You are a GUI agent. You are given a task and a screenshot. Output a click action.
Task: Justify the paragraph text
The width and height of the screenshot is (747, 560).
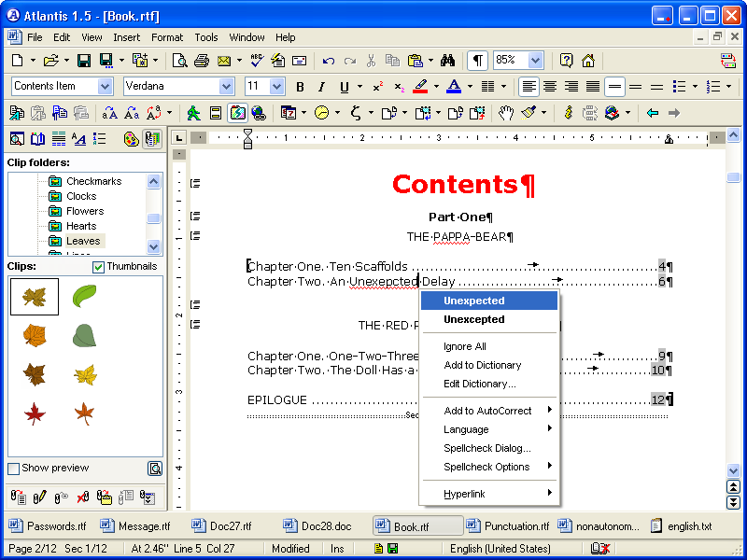[593, 87]
